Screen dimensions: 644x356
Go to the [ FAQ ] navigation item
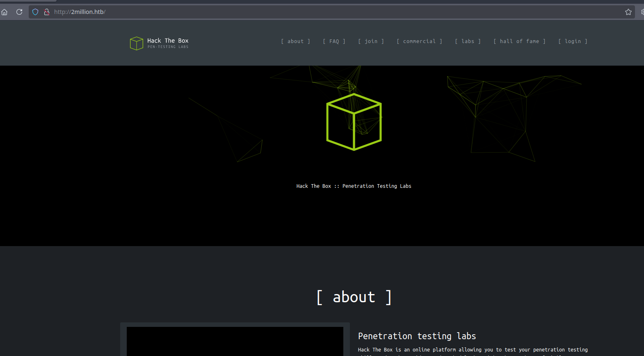[334, 41]
